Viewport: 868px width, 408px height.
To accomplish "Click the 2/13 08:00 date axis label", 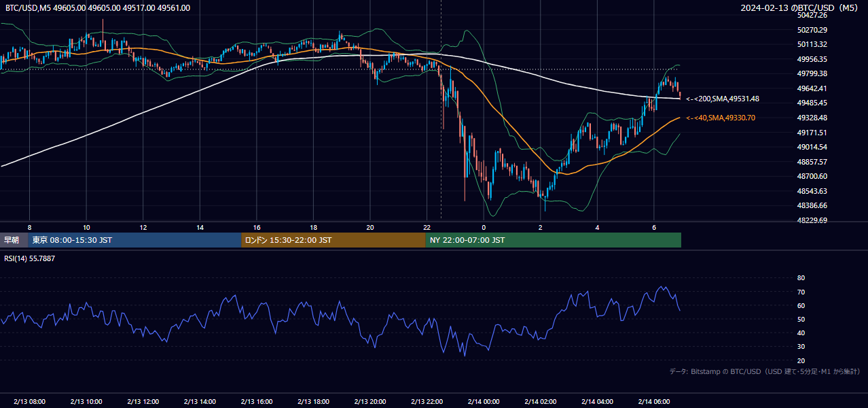I will tap(29, 401).
